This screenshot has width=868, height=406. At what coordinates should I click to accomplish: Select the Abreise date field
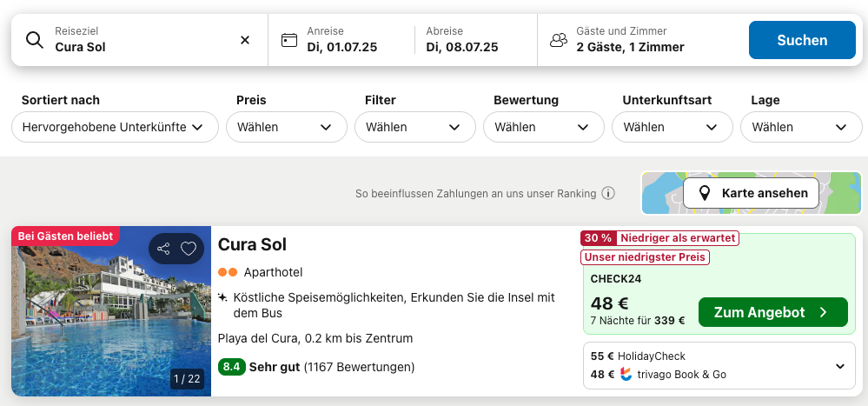475,40
